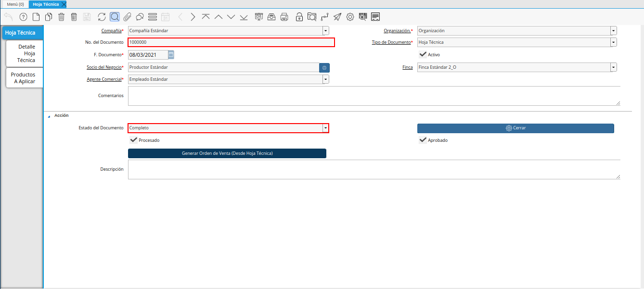The image size is (644, 289).
Task: Switch to the Menú (0) tab
Action: pyautogui.click(x=15, y=4)
